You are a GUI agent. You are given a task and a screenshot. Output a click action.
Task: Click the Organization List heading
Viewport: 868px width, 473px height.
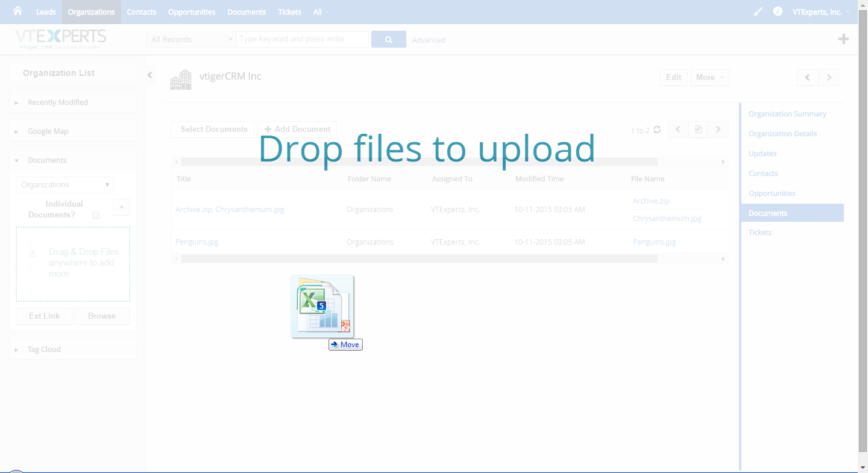tap(58, 73)
